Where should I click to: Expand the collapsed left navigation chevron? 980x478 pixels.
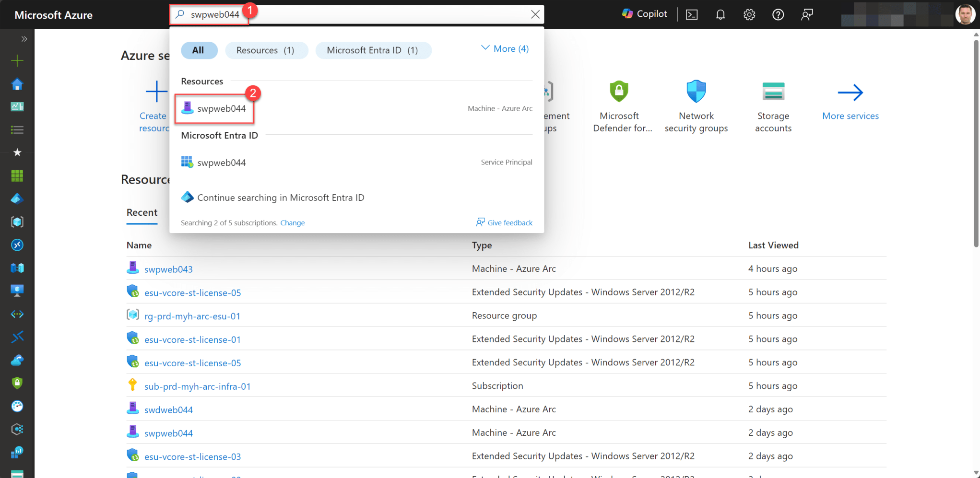pos(24,39)
